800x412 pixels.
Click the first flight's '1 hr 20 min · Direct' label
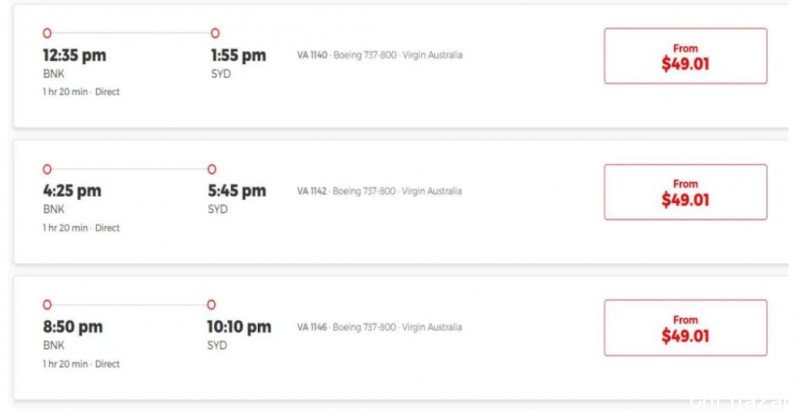click(81, 92)
